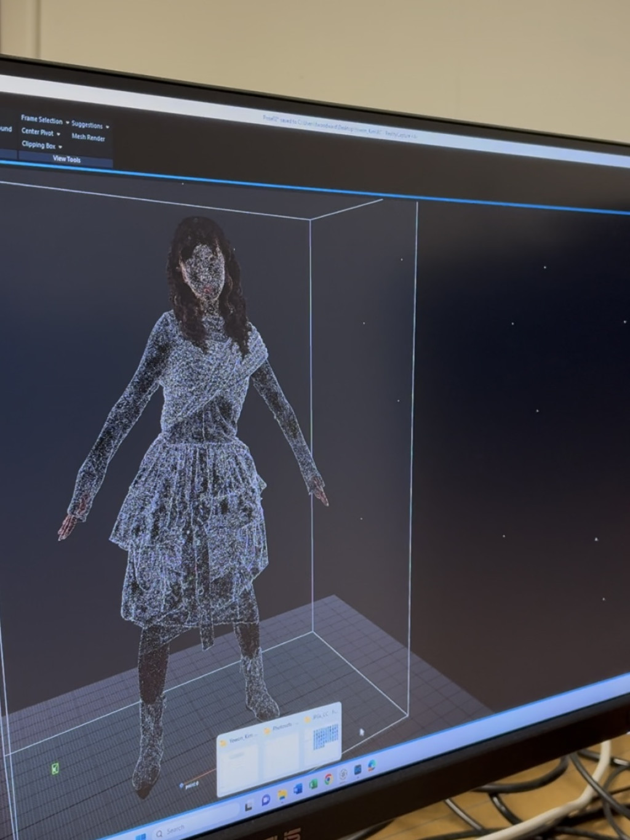
Task: Click the Mesh Render button
Action: (88, 138)
